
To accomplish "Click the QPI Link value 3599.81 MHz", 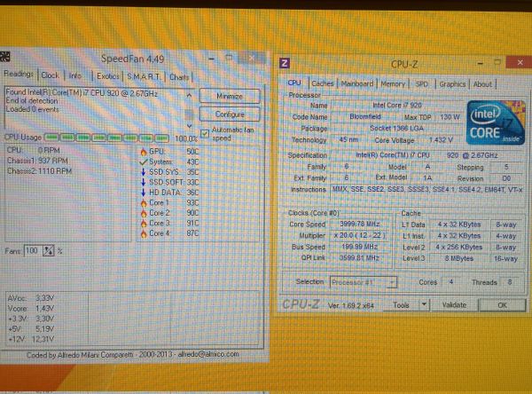I will pyautogui.click(x=360, y=258).
